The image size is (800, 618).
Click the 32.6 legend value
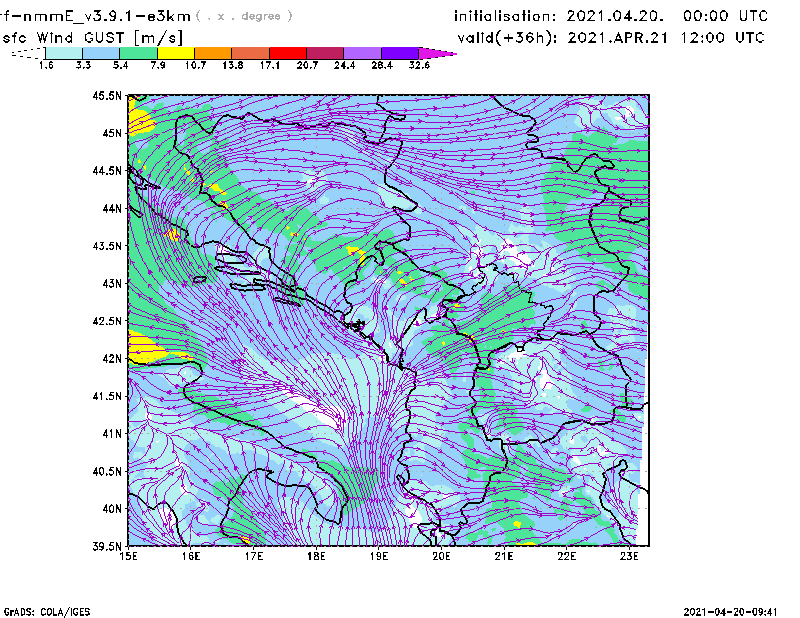click(x=419, y=65)
